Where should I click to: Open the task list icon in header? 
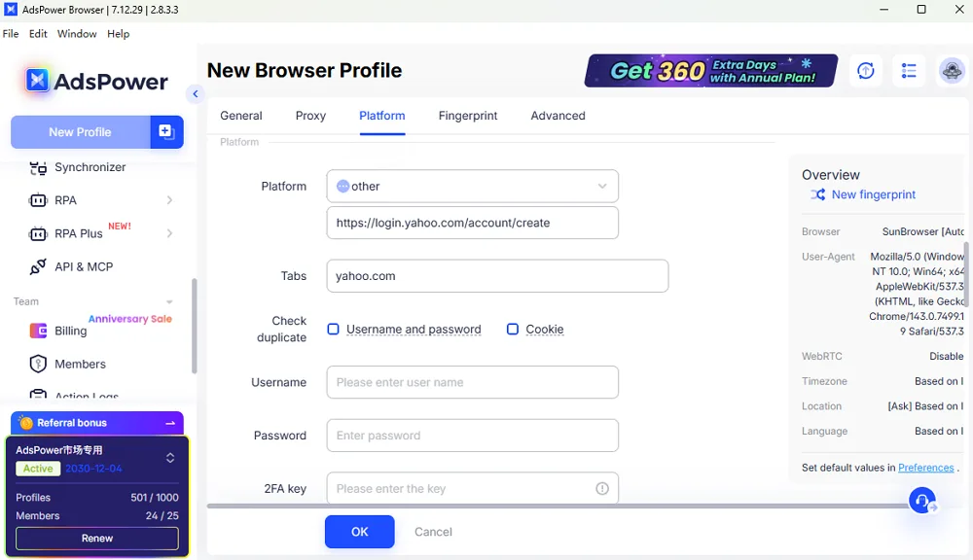[909, 70]
